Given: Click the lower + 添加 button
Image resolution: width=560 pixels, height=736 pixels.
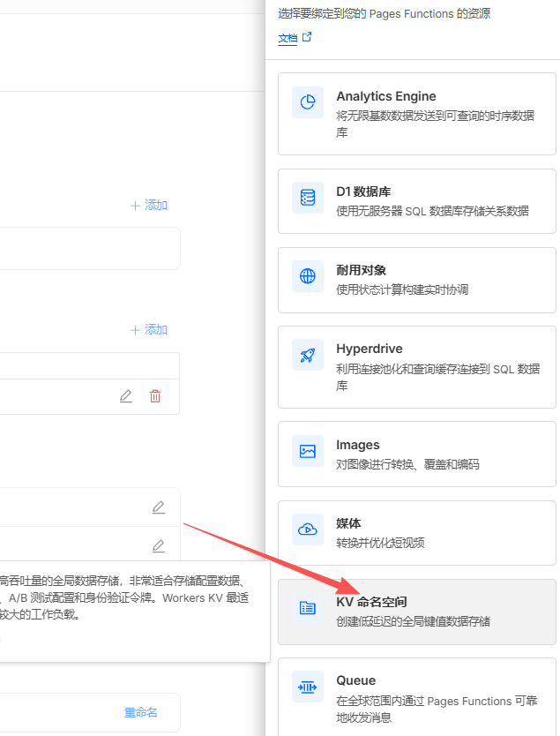Looking at the screenshot, I should [x=149, y=329].
